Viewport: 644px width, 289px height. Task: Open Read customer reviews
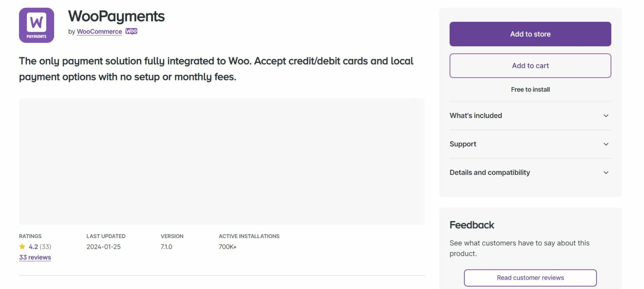[530, 278]
